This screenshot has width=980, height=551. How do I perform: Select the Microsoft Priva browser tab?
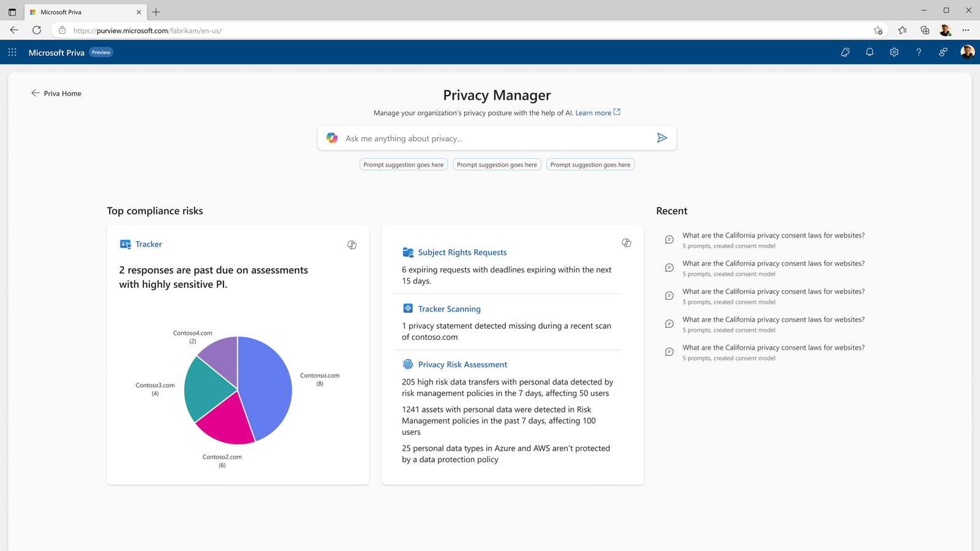click(85, 12)
